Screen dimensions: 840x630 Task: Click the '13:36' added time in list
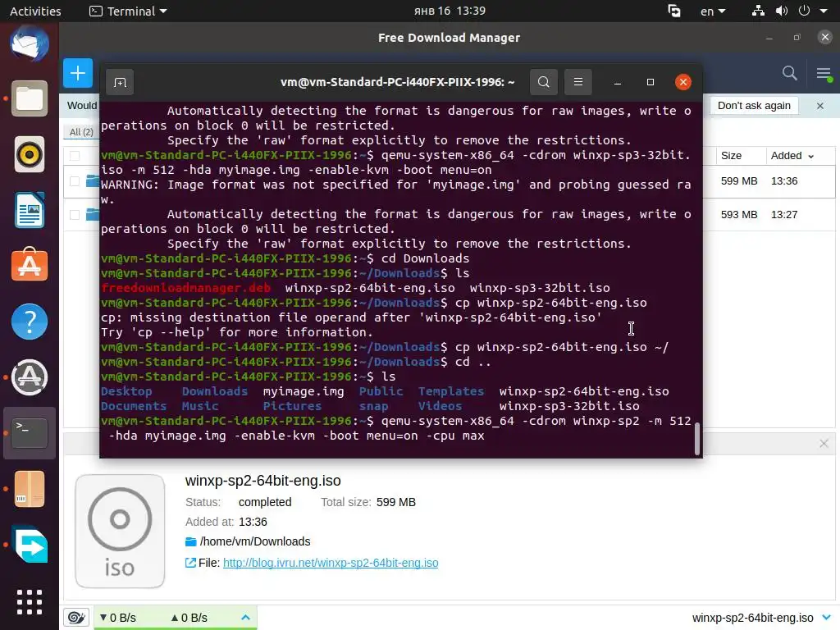click(x=784, y=181)
